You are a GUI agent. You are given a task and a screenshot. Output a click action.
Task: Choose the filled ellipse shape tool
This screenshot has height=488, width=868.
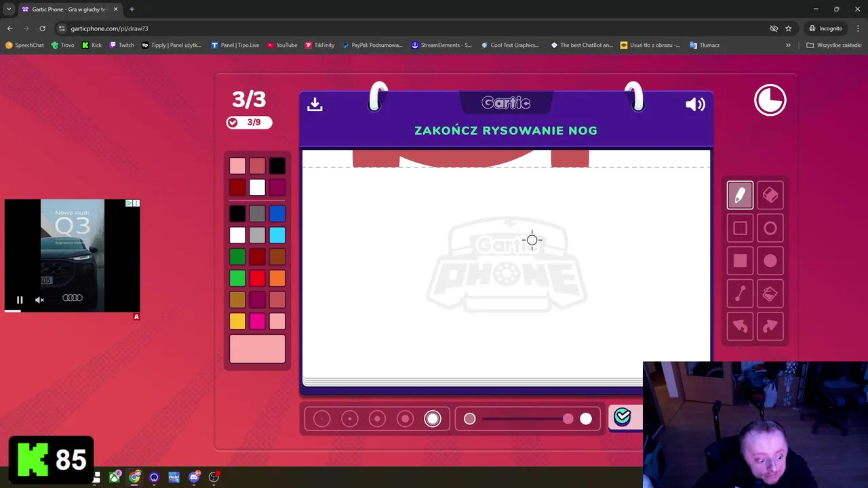click(x=770, y=261)
